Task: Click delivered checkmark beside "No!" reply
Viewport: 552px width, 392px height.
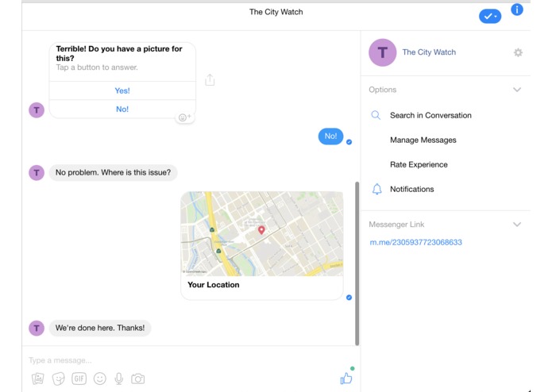Action: [x=349, y=142]
